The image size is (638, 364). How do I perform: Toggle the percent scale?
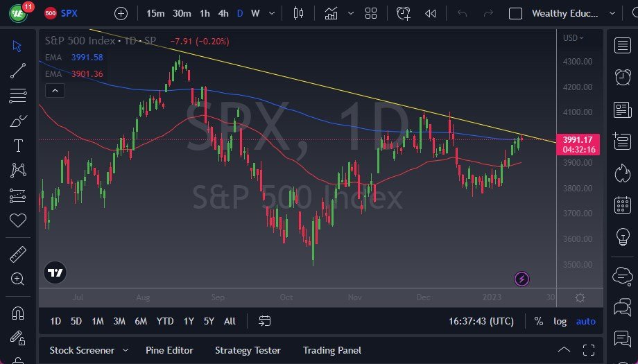tap(539, 321)
